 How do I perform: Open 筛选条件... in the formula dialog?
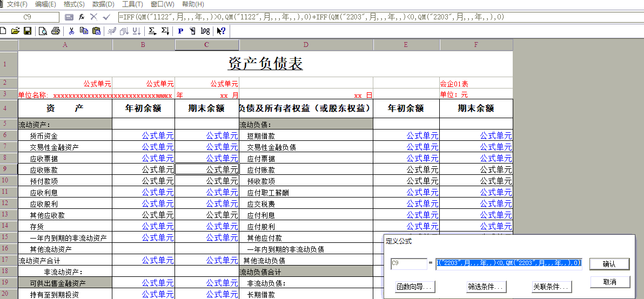click(x=487, y=287)
